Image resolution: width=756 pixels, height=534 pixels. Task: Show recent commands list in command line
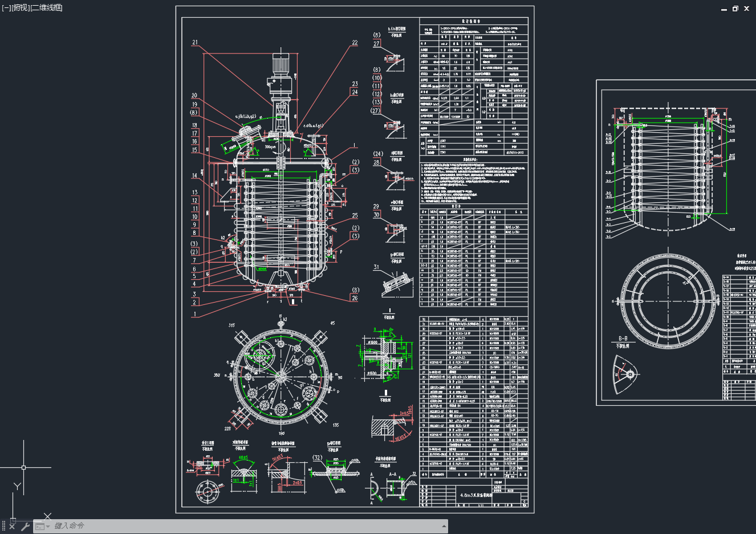click(x=42, y=526)
